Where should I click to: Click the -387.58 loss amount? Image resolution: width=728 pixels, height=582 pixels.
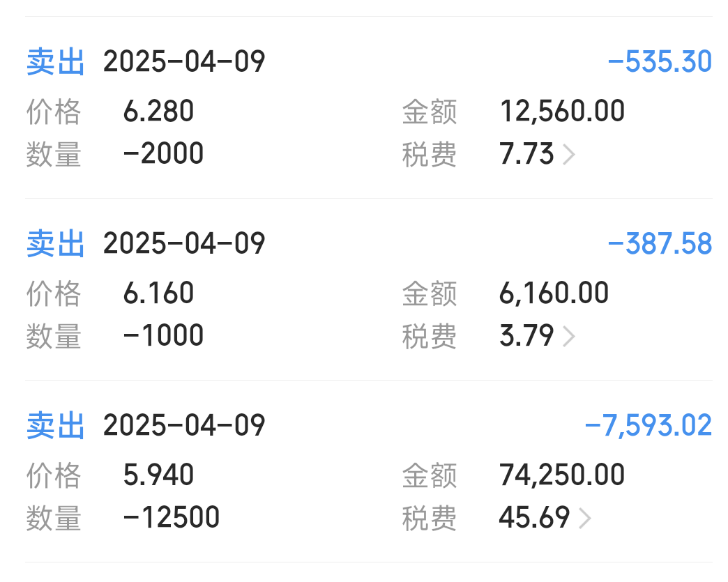[660, 243]
